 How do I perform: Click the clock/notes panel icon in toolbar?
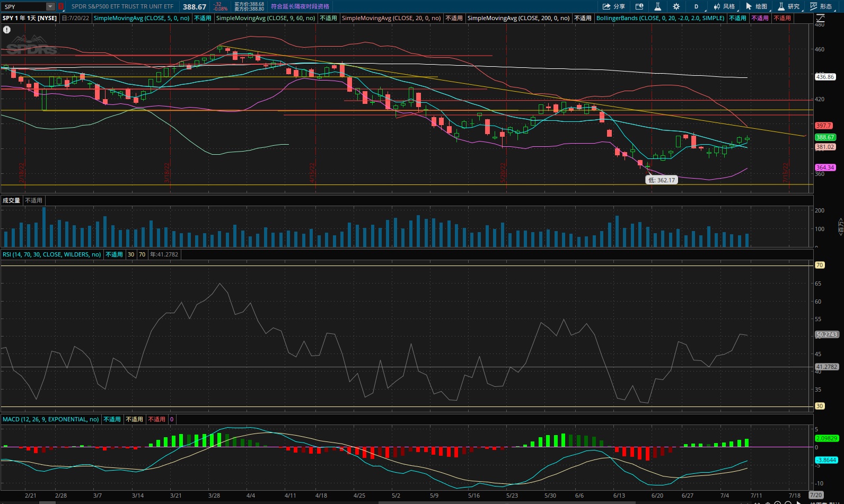pos(639,6)
